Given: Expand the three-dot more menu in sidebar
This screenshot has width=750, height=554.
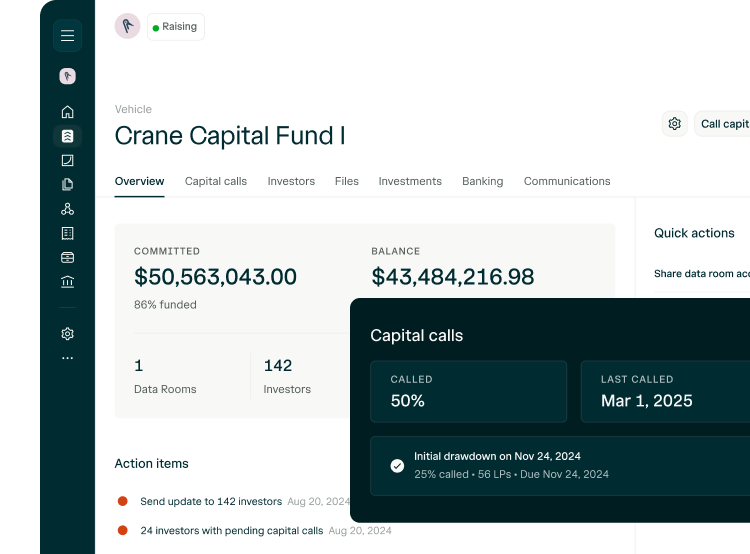Looking at the screenshot, I should coord(67,357).
